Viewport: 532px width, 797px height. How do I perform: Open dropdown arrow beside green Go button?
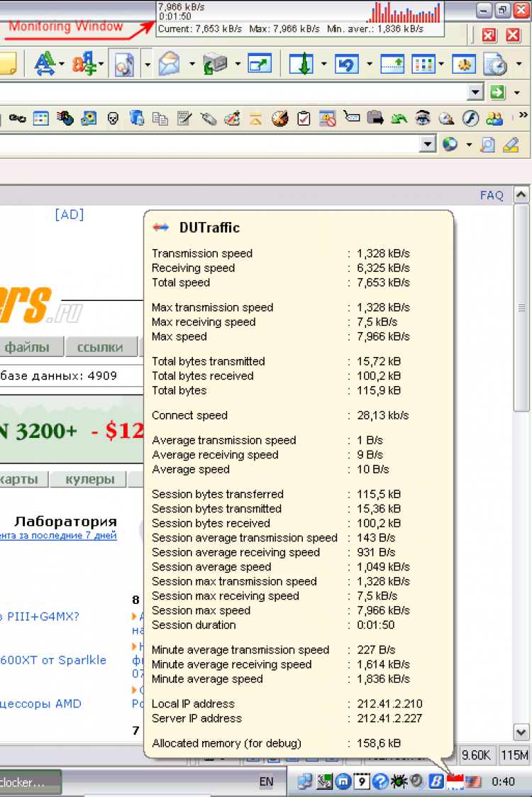click(517, 92)
